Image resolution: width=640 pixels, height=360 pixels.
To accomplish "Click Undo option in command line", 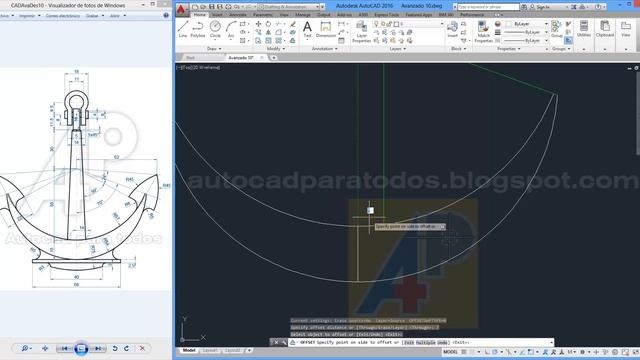I will click(x=443, y=342).
